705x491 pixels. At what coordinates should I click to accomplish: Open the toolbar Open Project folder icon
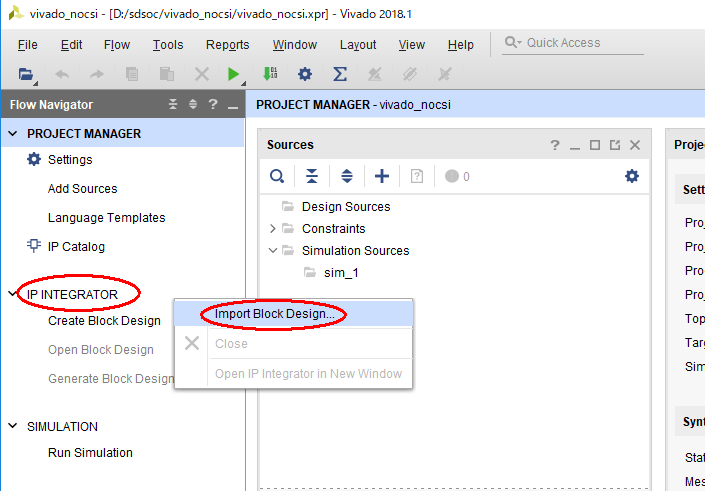tap(26, 74)
